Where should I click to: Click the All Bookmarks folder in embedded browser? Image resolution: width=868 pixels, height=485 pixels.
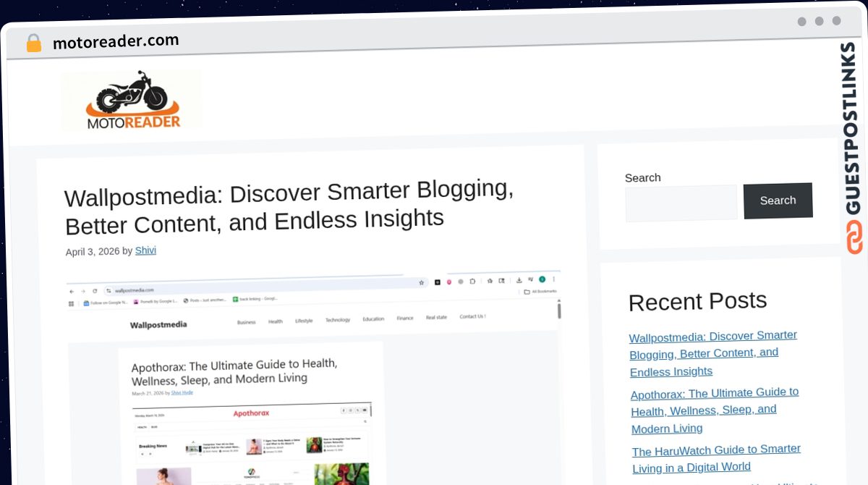tap(540, 291)
